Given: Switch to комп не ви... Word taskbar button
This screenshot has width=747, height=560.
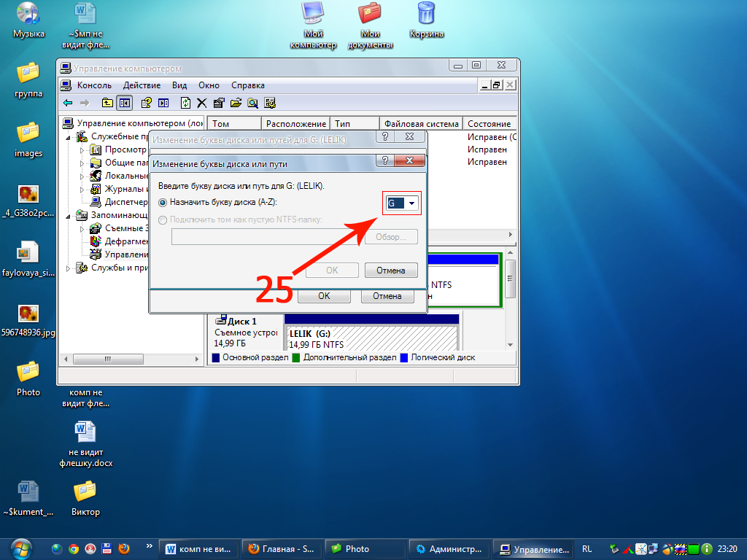Looking at the screenshot, I should [x=198, y=549].
